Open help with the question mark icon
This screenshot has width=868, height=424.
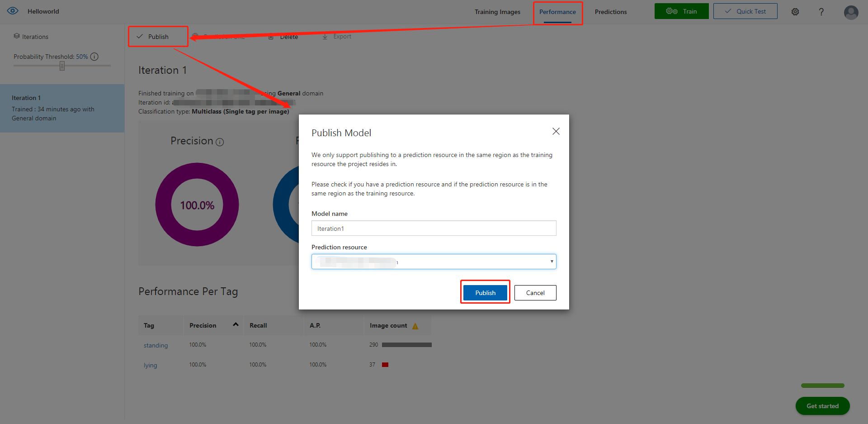point(821,12)
